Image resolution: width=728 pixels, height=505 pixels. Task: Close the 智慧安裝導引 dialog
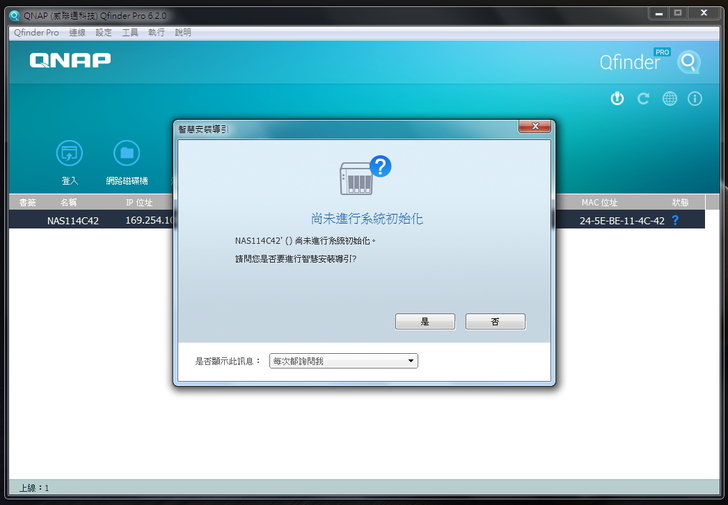pos(534,126)
